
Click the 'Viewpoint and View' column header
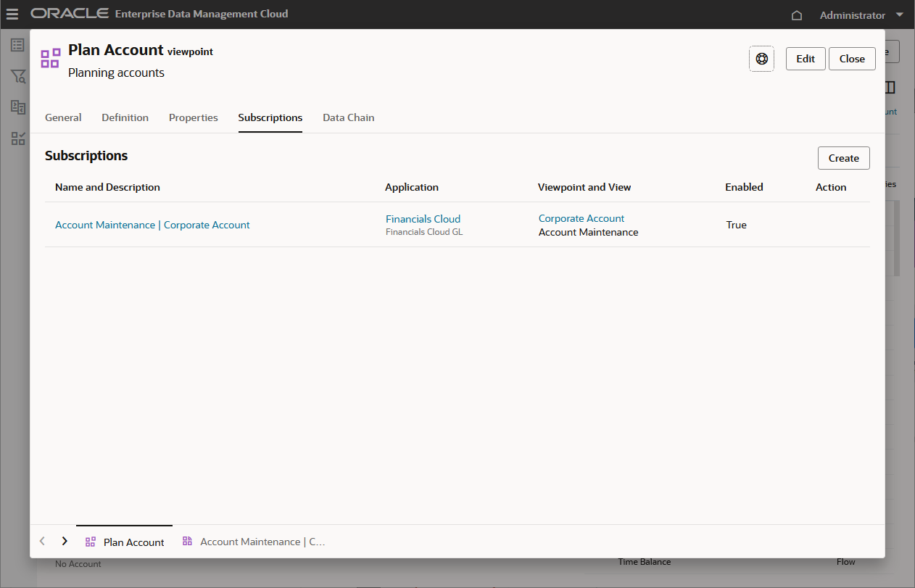coord(584,187)
